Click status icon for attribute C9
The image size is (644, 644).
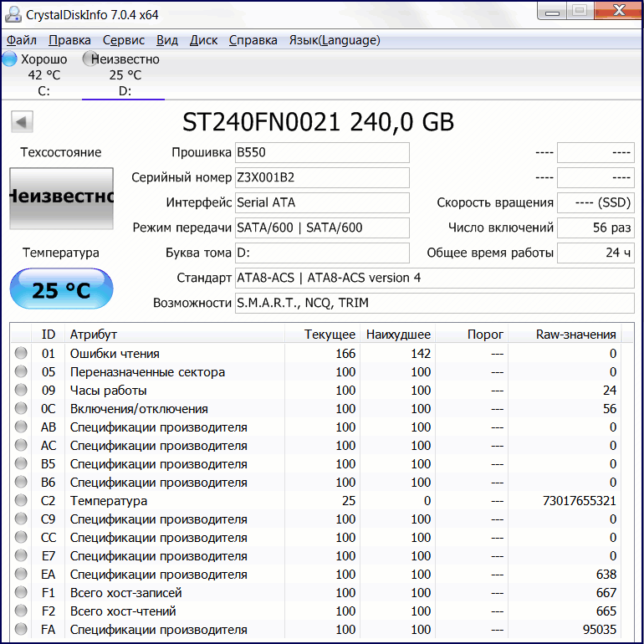pos(21,519)
